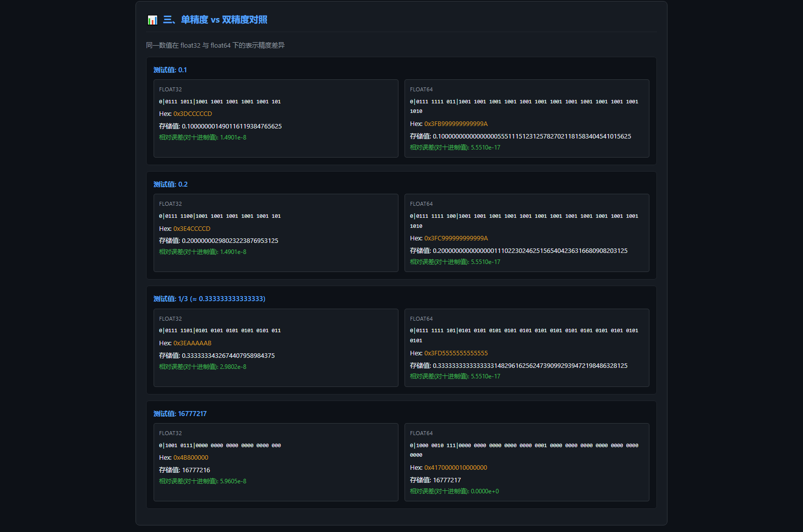
Task: Click the relative error 2.9802e-8
Action: tap(233, 367)
